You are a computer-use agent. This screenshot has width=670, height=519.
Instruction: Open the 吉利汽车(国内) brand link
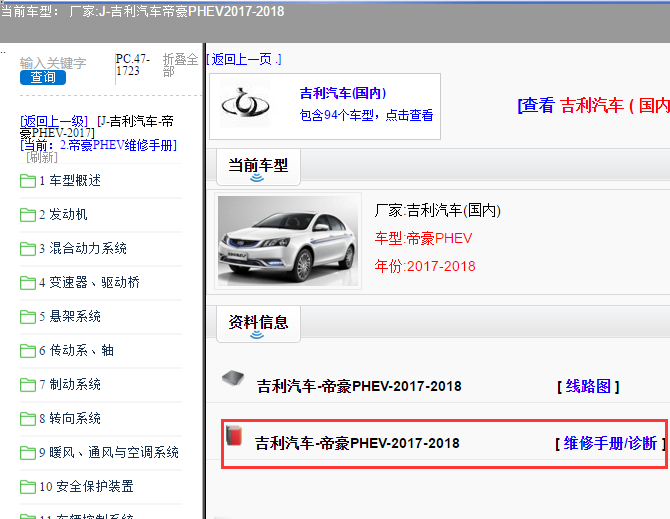[x=343, y=93]
